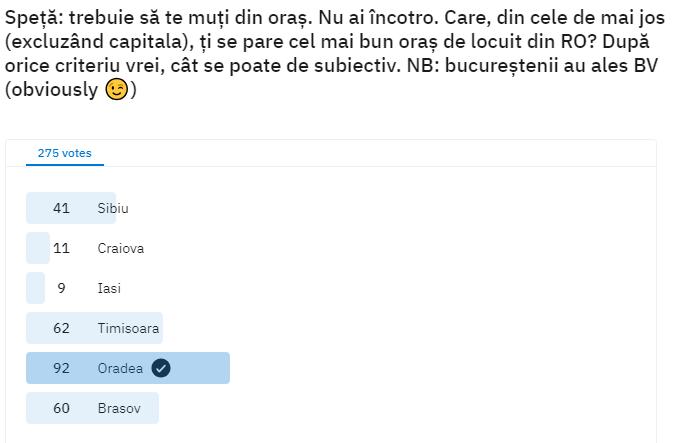Click the "(obviously" text before the emoji
Viewport: 695px width, 443px height.
52,91
